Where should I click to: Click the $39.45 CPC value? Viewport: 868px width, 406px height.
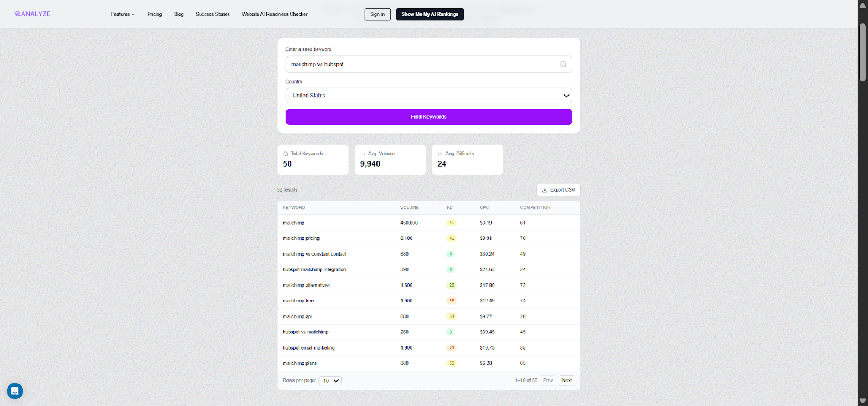point(487,332)
